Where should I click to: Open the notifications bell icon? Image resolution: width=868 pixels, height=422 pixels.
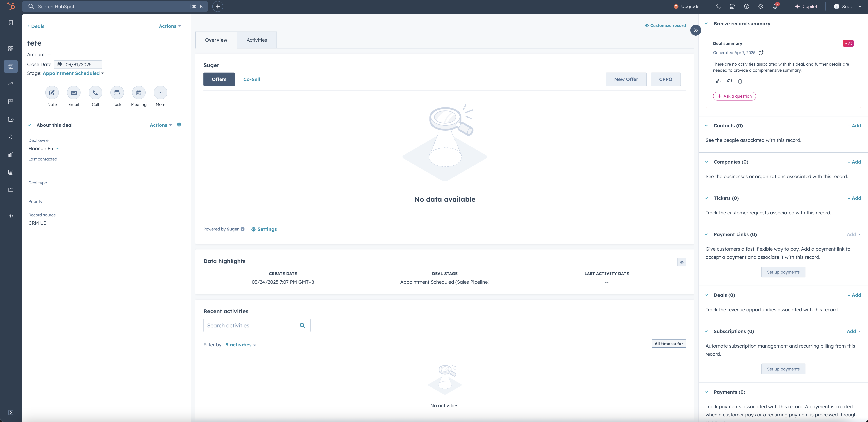click(x=775, y=6)
